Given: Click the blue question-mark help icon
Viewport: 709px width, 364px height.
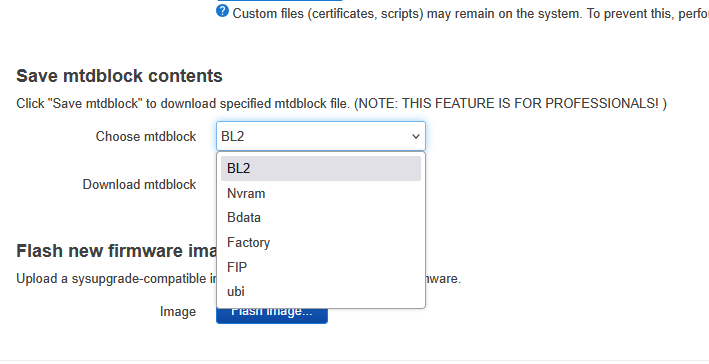Looking at the screenshot, I should click(222, 11).
